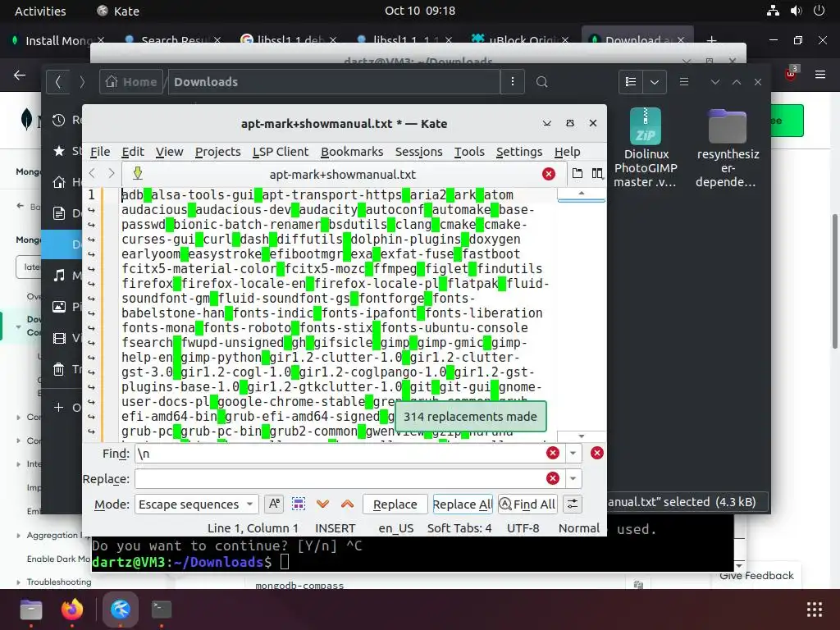Toggle search in selection only icon
This screenshot has height=630, width=840.
(x=299, y=504)
